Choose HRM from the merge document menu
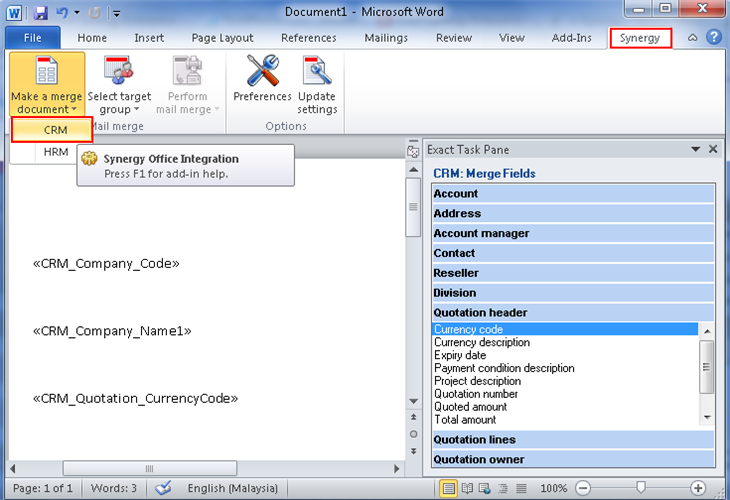 click(x=55, y=152)
